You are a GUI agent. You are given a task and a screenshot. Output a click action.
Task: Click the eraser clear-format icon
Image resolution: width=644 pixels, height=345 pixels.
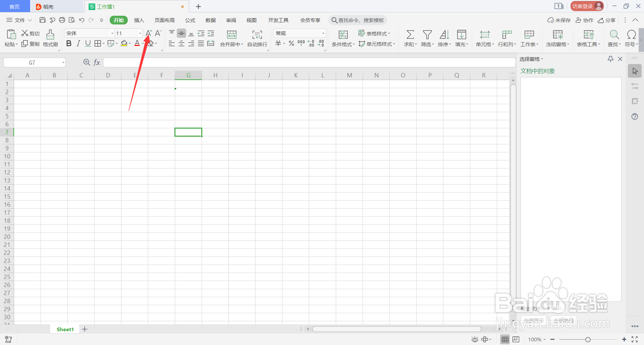[151, 43]
